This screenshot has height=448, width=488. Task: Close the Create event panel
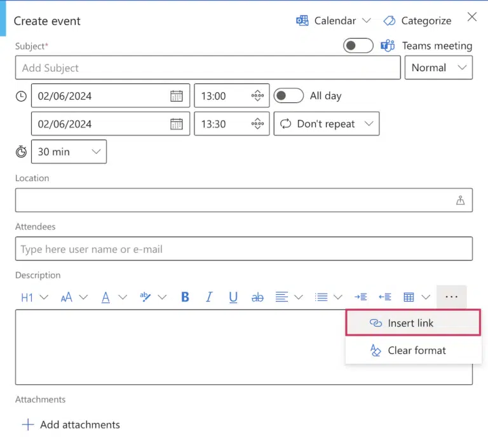click(x=472, y=17)
